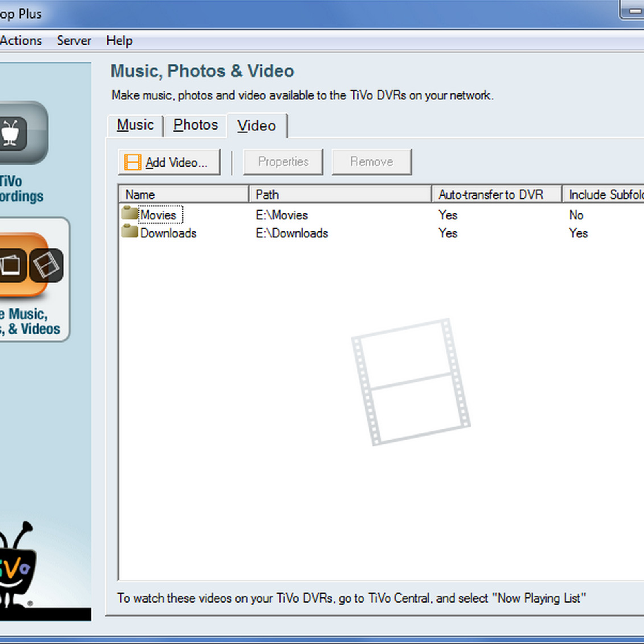644x644 pixels.
Task: Sort by the Name column header
Action: (x=184, y=194)
